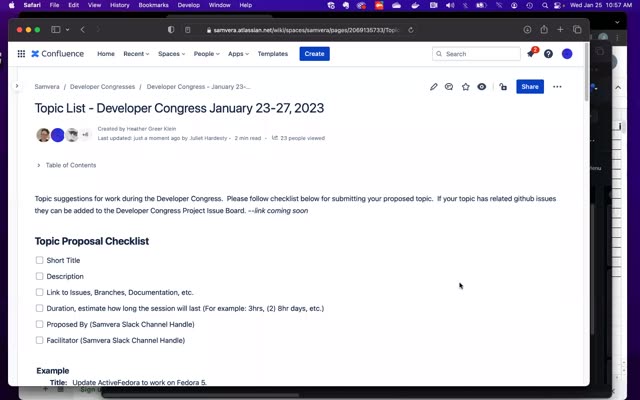Open Safari sidebar dropdown chevron
The width and height of the screenshot is (640, 400).
pos(67,29)
